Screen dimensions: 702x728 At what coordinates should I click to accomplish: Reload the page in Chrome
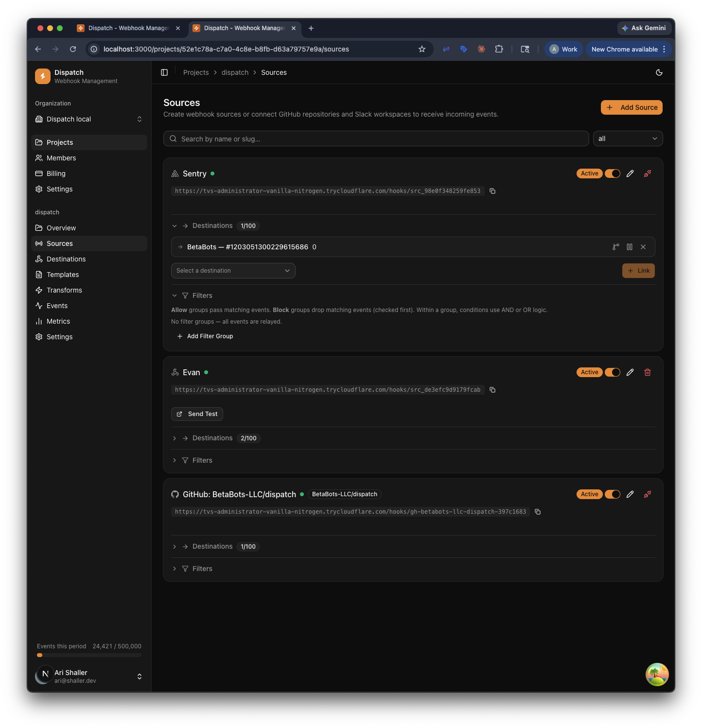point(73,49)
